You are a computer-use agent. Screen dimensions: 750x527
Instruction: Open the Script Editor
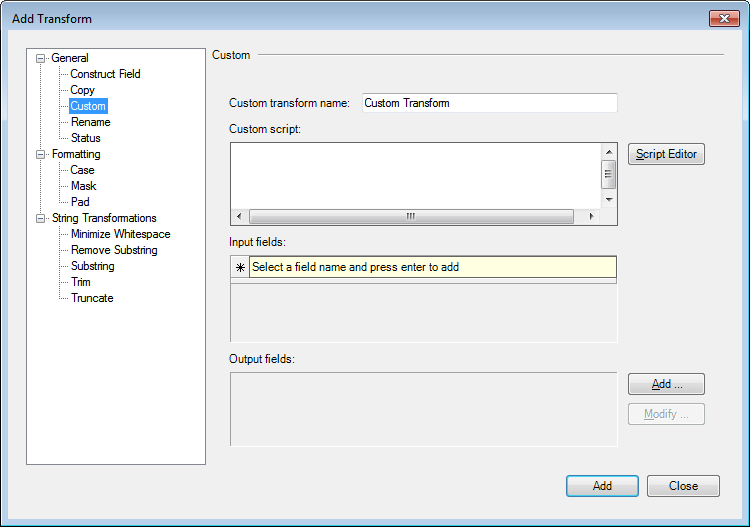[666, 154]
